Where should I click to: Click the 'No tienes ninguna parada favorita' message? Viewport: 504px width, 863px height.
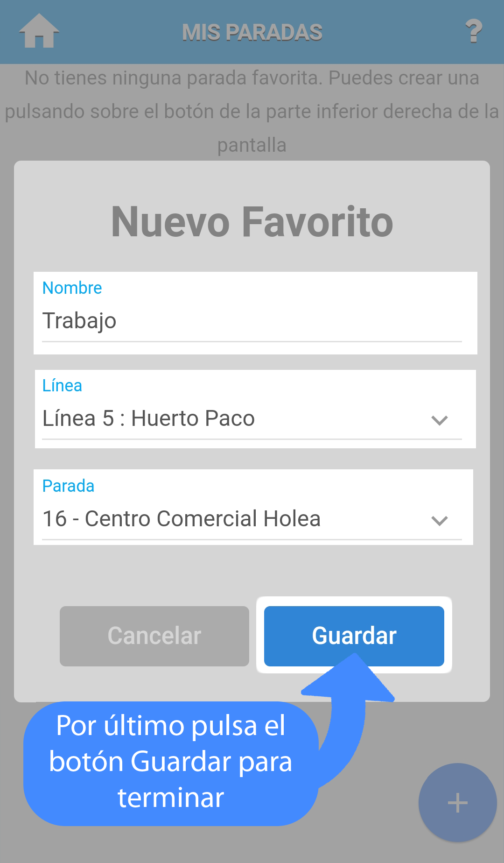pyautogui.click(x=252, y=78)
